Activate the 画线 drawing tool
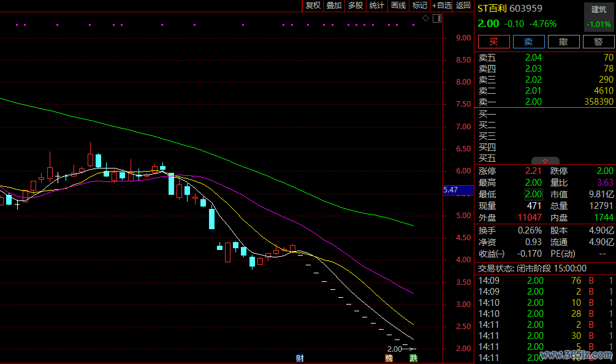The height and width of the screenshot is (364, 616). 398,6
